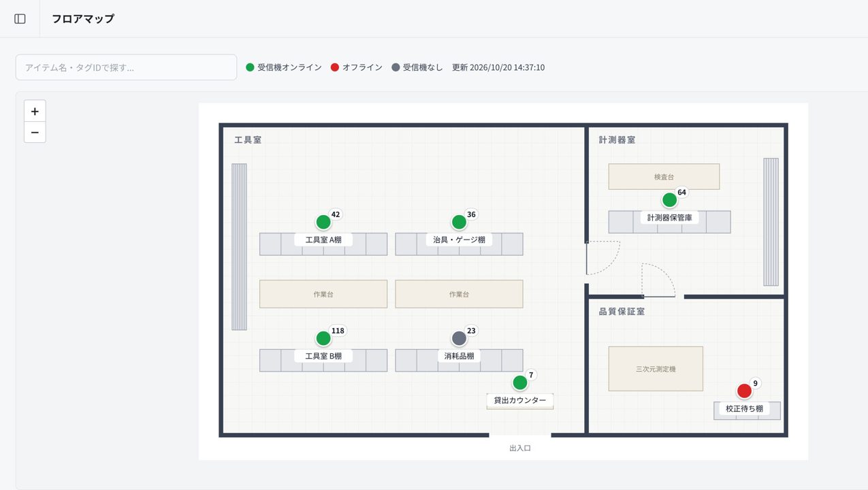Screen dimensions: 868x490
Task: Click the 三次元測定機 block on the map
Action: [x=656, y=368]
